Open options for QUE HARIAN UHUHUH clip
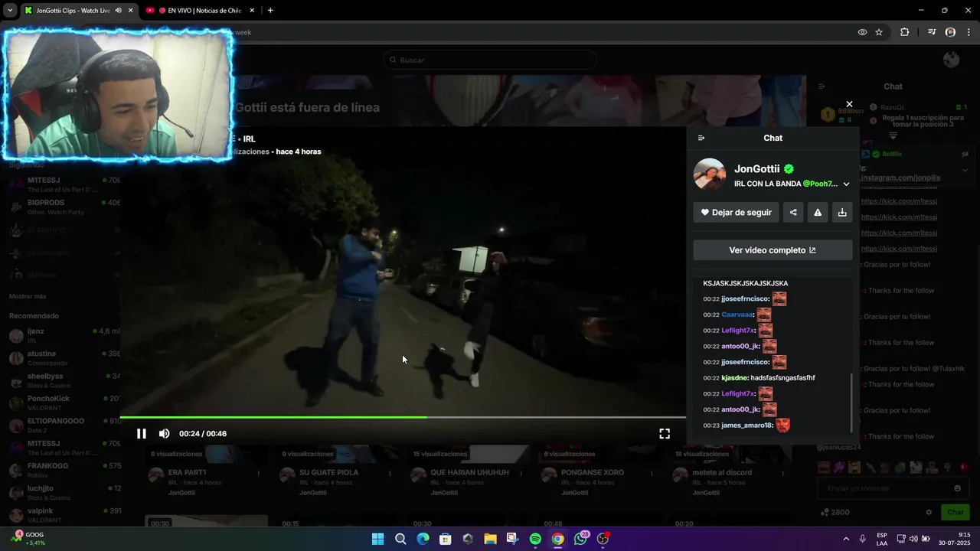Screen dimensions: 980x551 (522, 474)
